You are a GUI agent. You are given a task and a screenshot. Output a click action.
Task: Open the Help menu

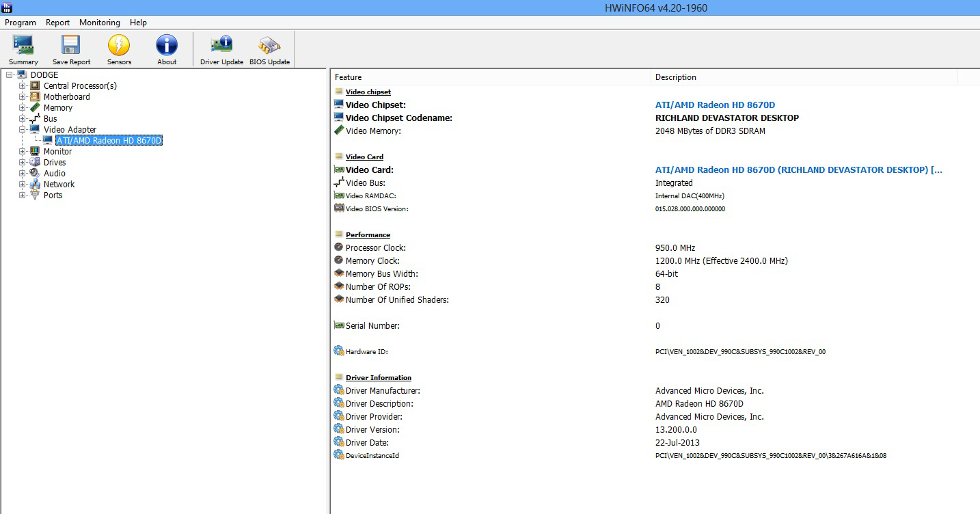[x=138, y=23]
